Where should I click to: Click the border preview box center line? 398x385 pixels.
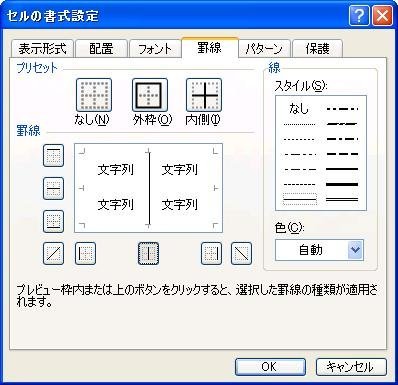tap(149, 188)
